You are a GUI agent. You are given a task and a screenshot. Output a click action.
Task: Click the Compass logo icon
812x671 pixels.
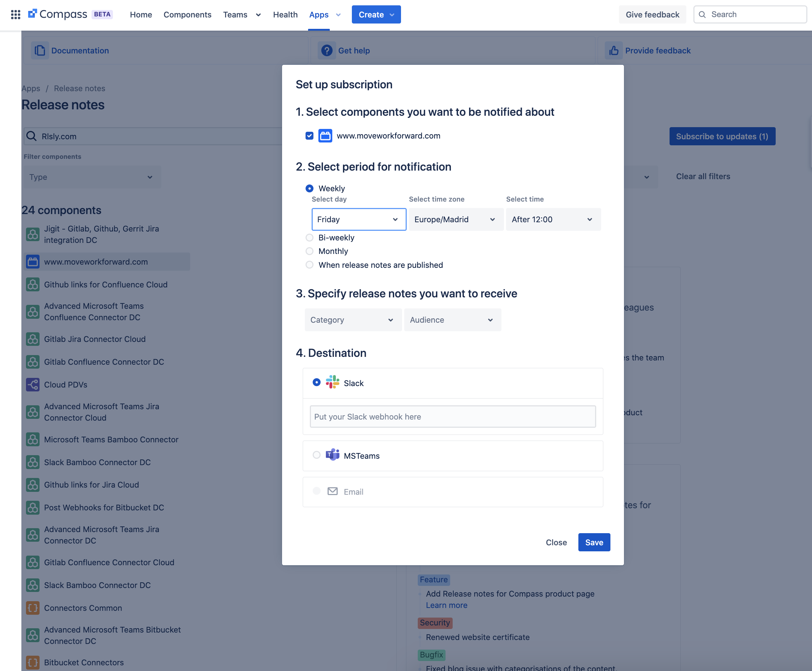point(32,14)
